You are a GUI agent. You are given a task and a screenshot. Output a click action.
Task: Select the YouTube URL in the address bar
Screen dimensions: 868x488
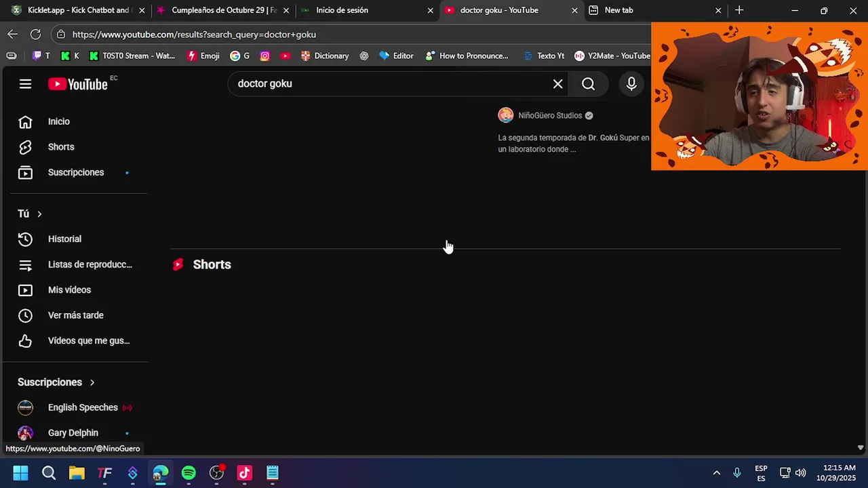pyautogui.click(x=194, y=35)
